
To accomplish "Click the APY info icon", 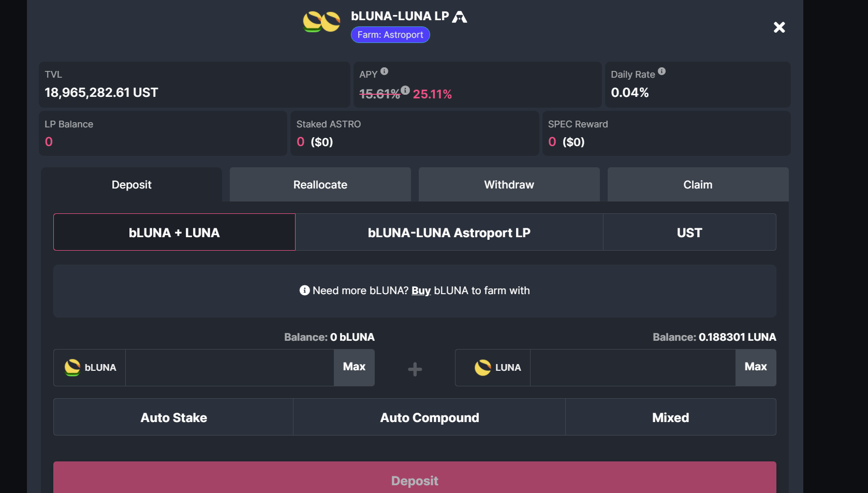I will coord(384,71).
